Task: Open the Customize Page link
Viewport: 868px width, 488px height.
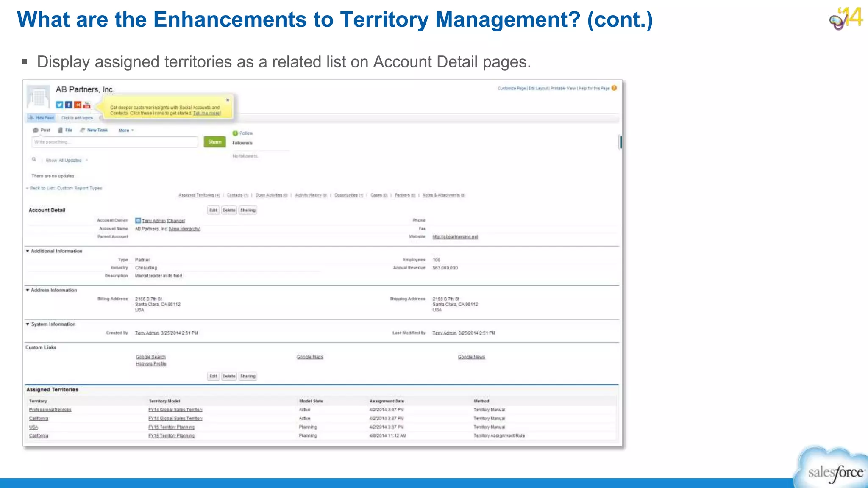Action: tap(512, 88)
